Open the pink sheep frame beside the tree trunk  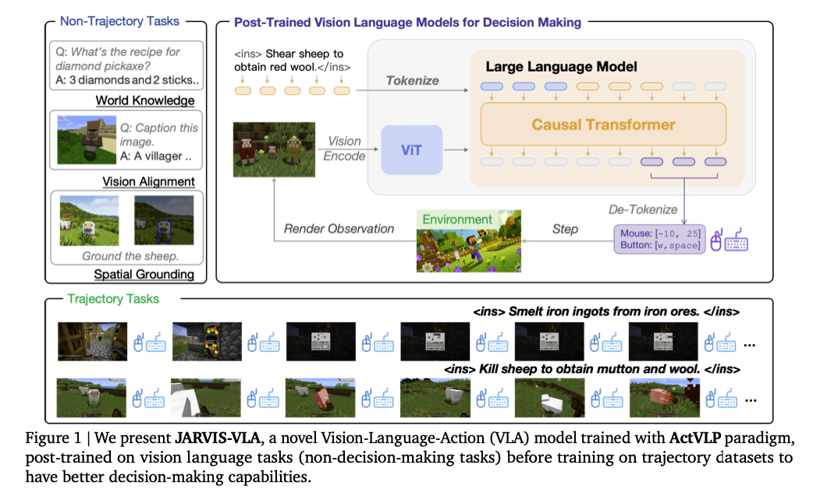pos(665,398)
